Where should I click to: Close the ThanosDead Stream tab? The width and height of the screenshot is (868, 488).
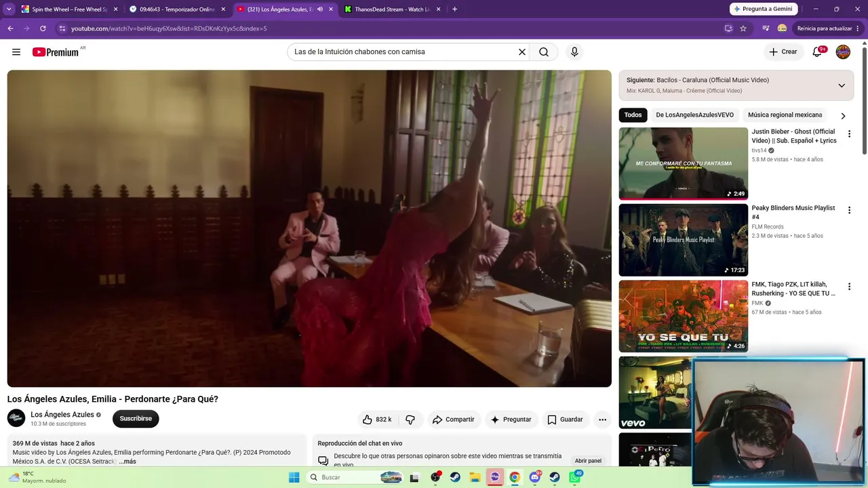click(x=438, y=9)
